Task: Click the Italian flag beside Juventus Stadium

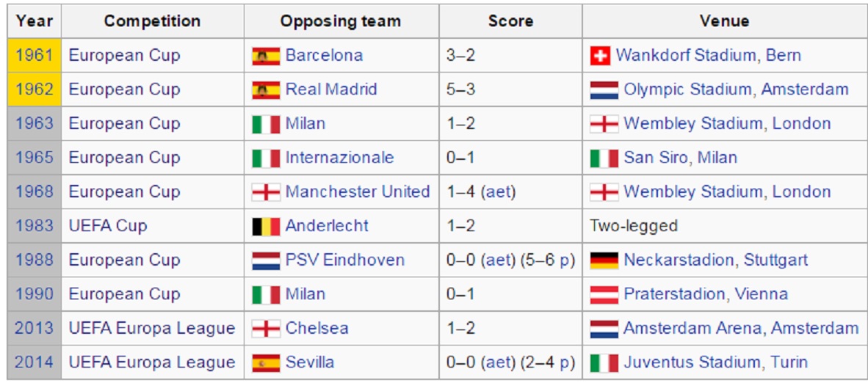Action: 604,362
